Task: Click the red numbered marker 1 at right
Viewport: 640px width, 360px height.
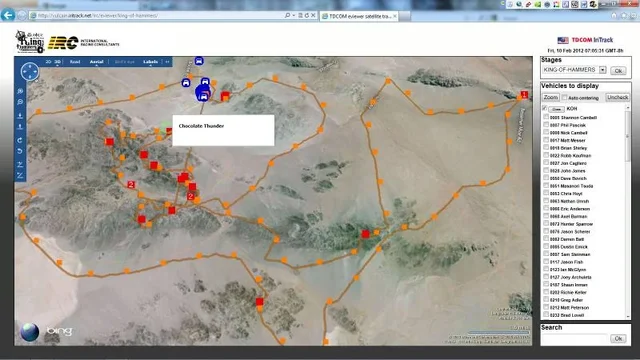Action: click(524, 95)
